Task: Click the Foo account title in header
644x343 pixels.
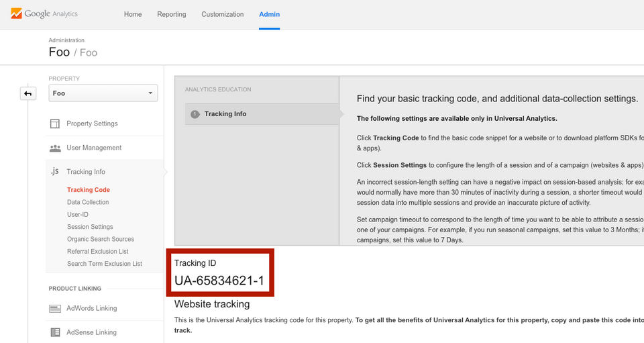Action: 59,52
